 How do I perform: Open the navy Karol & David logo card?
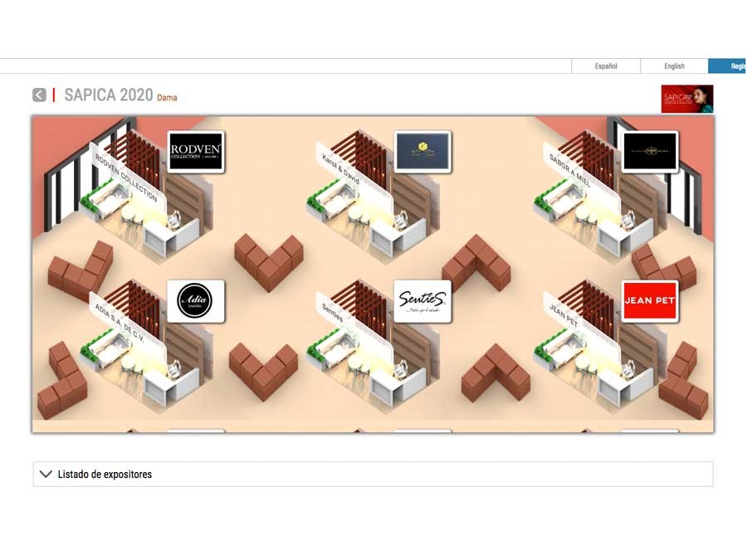(422, 152)
